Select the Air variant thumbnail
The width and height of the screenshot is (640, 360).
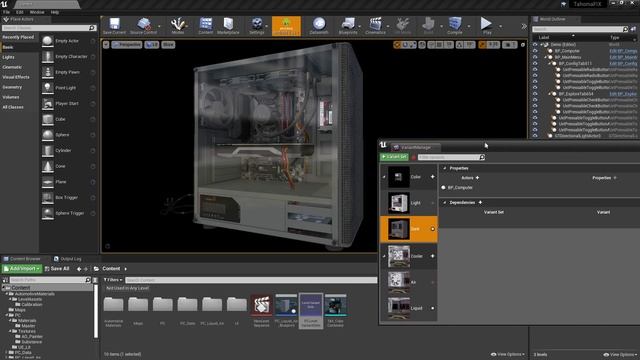(399, 282)
